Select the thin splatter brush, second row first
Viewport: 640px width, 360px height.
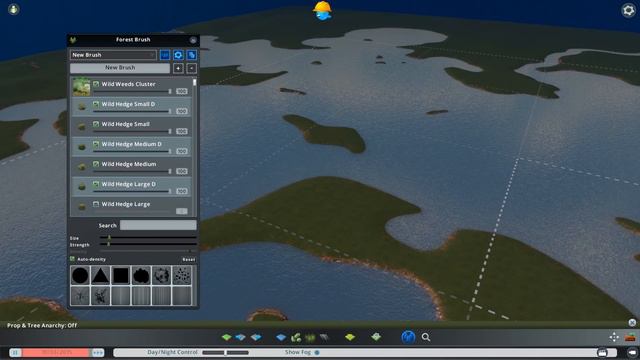[80, 296]
